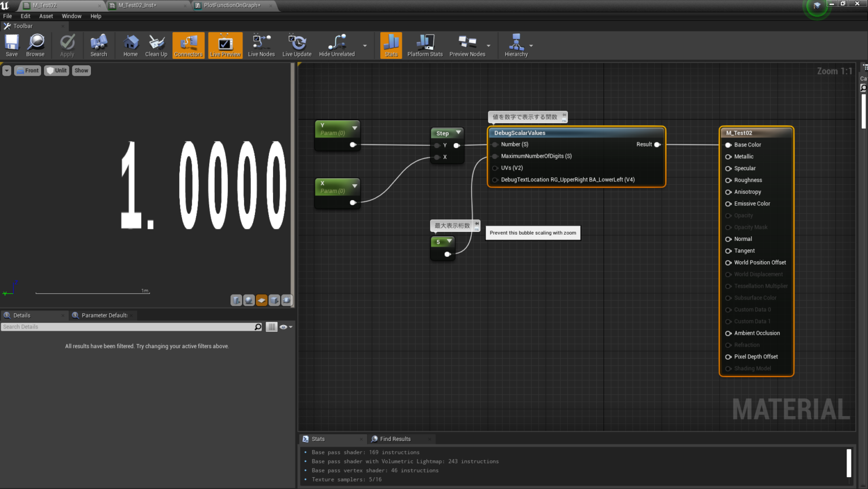Viewport: 868px width, 489px height.
Task: Navigate Home in the material editor
Action: pos(131,45)
